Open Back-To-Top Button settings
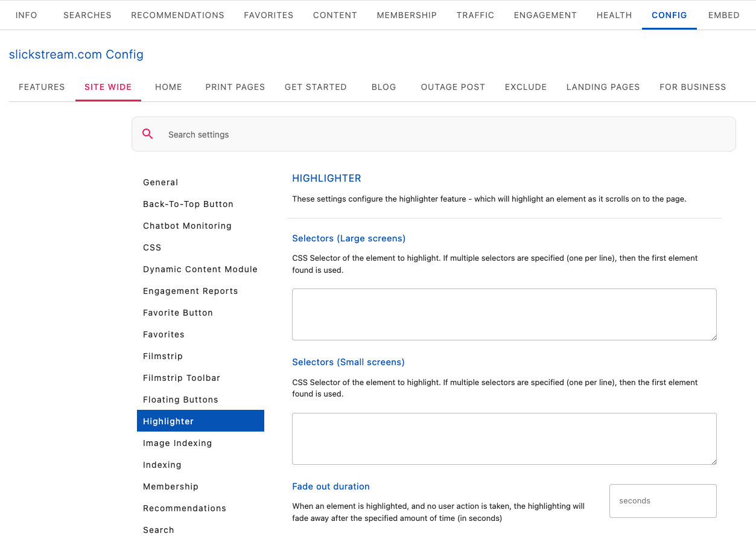The width and height of the screenshot is (756, 539). [x=188, y=204]
